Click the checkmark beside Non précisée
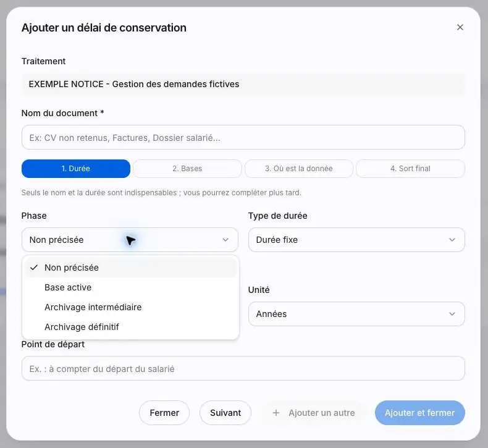Viewport: 488px width, 448px height. [34, 268]
